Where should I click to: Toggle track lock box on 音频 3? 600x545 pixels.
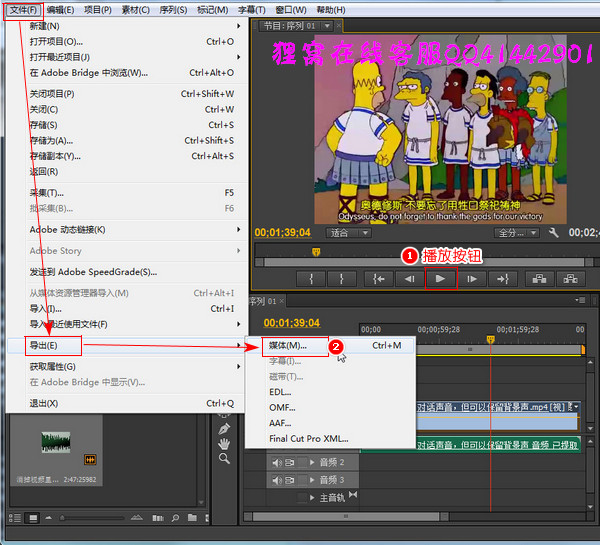(x=302, y=480)
